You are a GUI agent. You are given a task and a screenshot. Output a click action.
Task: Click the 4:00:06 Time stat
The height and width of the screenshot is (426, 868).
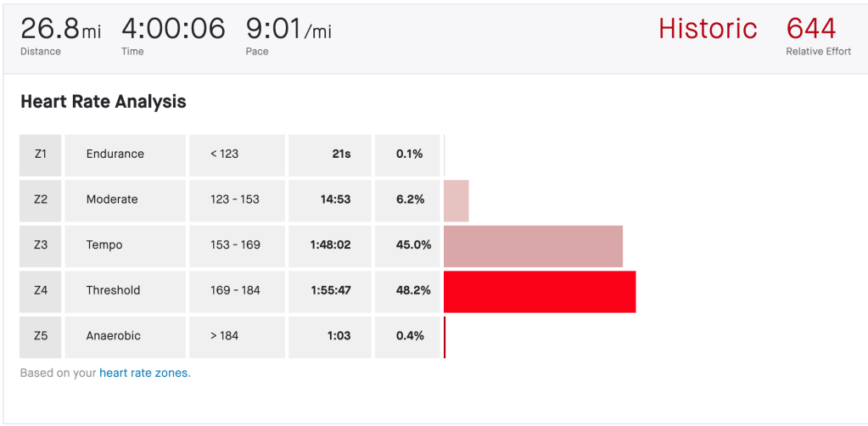[173, 31]
